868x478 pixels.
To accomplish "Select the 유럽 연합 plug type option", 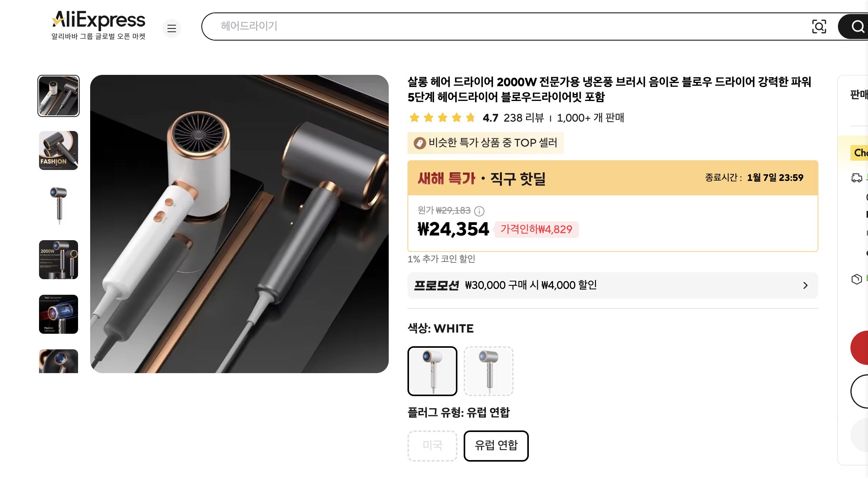I will [496, 446].
